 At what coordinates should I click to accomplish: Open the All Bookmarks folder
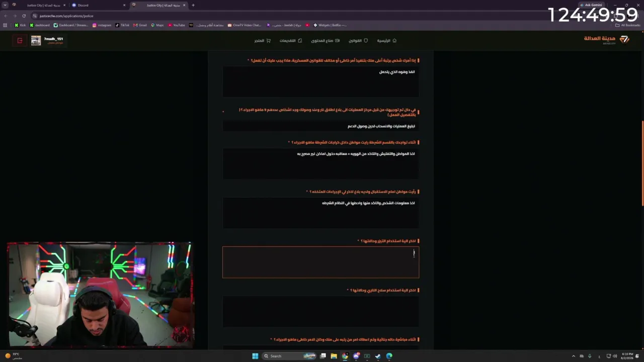tap(628, 25)
